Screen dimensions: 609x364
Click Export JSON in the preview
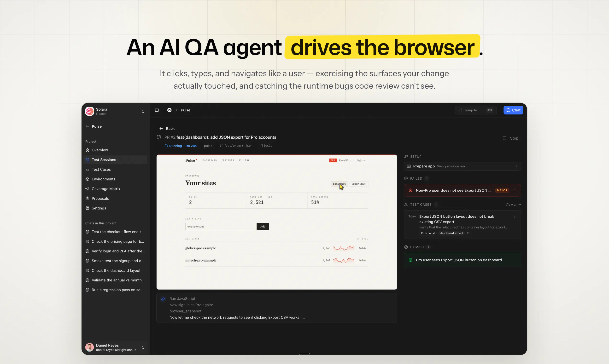[x=359, y=184]
